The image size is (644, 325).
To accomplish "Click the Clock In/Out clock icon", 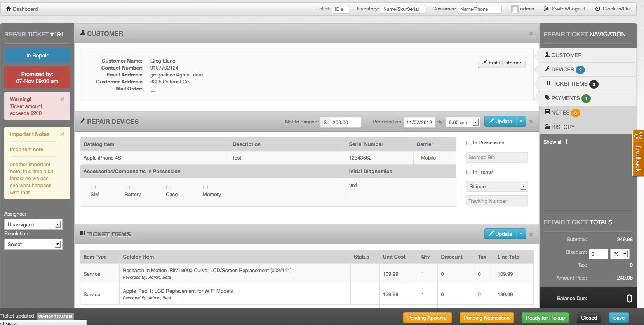I will pyautogui.click(x=597, y=9).
